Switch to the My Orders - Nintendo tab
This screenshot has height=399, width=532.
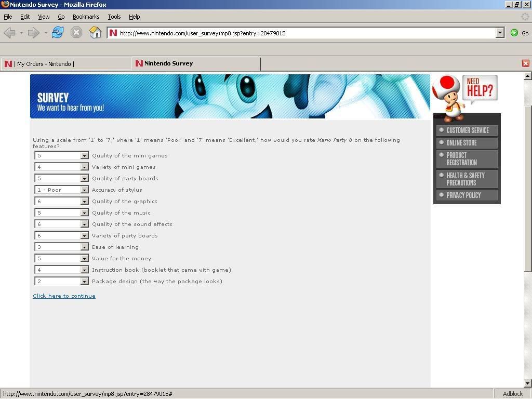coord(66,64)
